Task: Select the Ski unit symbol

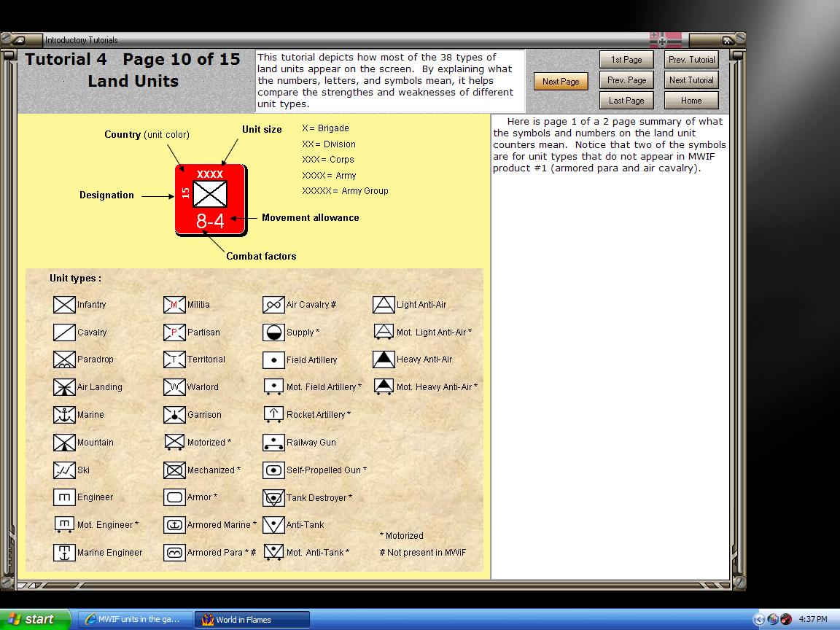Action: tap(64, 470)
